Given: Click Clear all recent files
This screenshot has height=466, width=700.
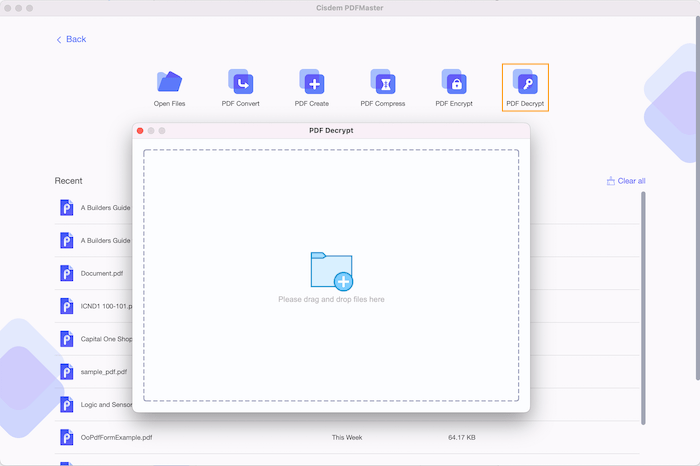Looking at the screenshot, I should click(x=626, y=181).
